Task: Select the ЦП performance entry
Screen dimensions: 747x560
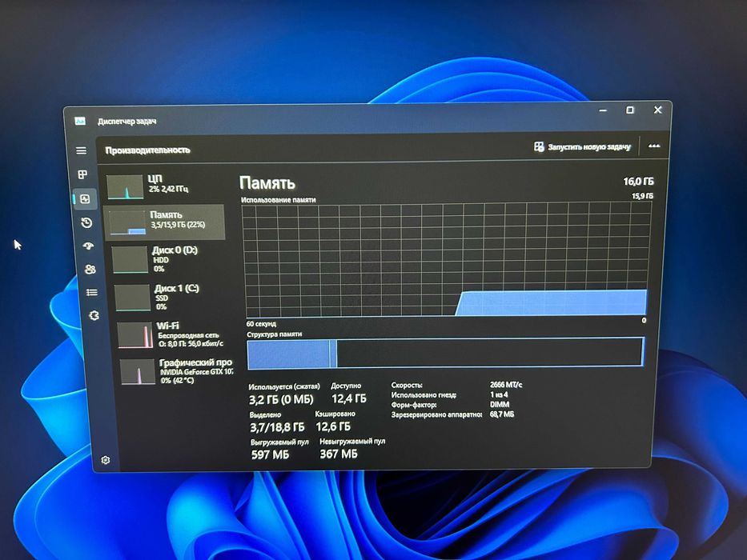Action: point(163,186)
